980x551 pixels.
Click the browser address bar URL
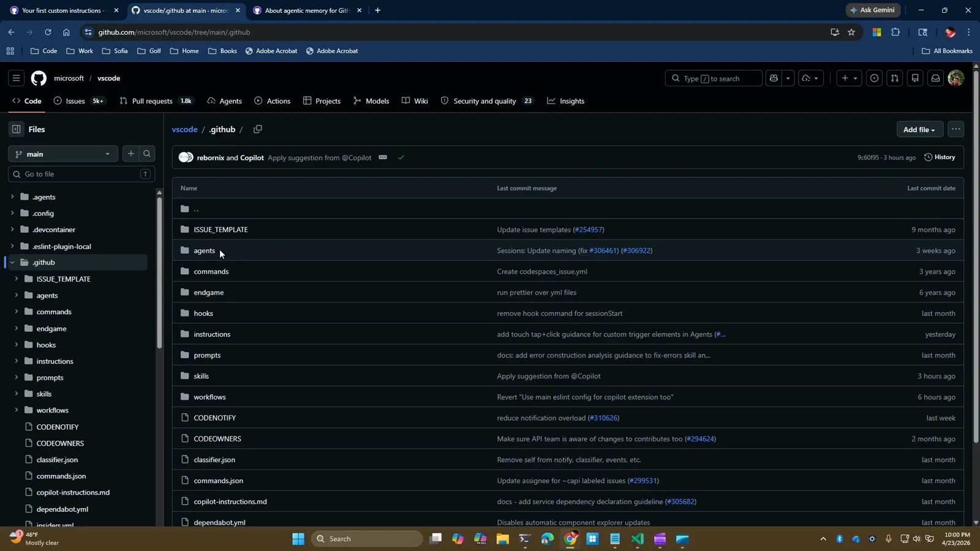click(x=174, y=32)
